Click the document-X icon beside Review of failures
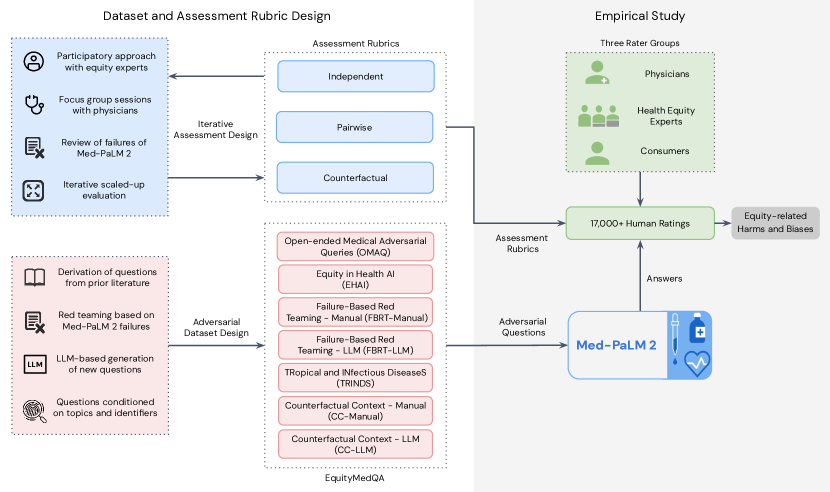Viewport: 830px width, 492px height. 34,147
